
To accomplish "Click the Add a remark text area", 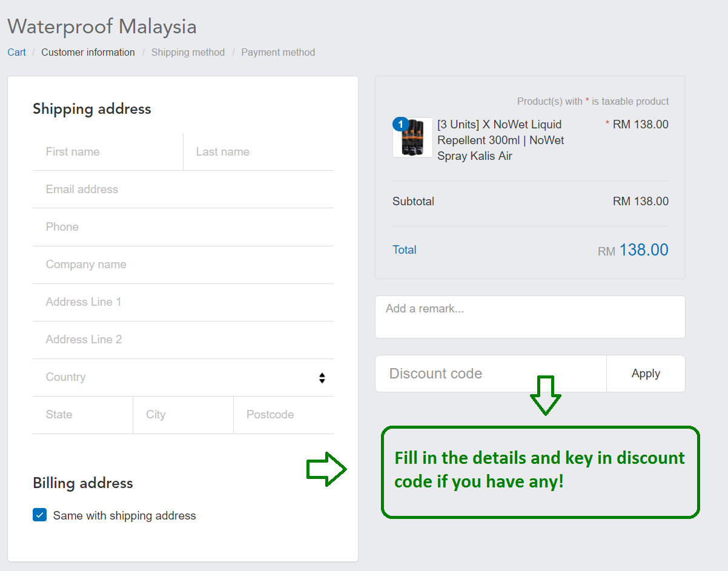I will (x=530, y=317).
